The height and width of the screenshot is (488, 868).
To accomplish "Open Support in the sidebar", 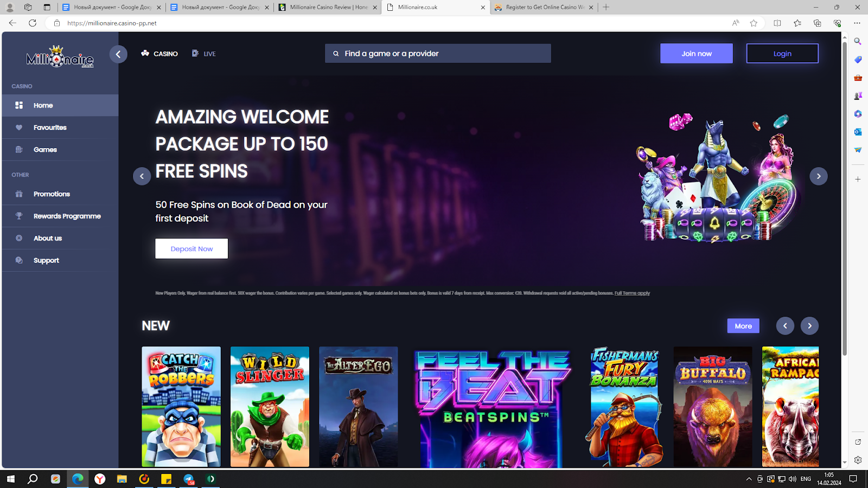I will pyautogui.click(x=60, y=260).
